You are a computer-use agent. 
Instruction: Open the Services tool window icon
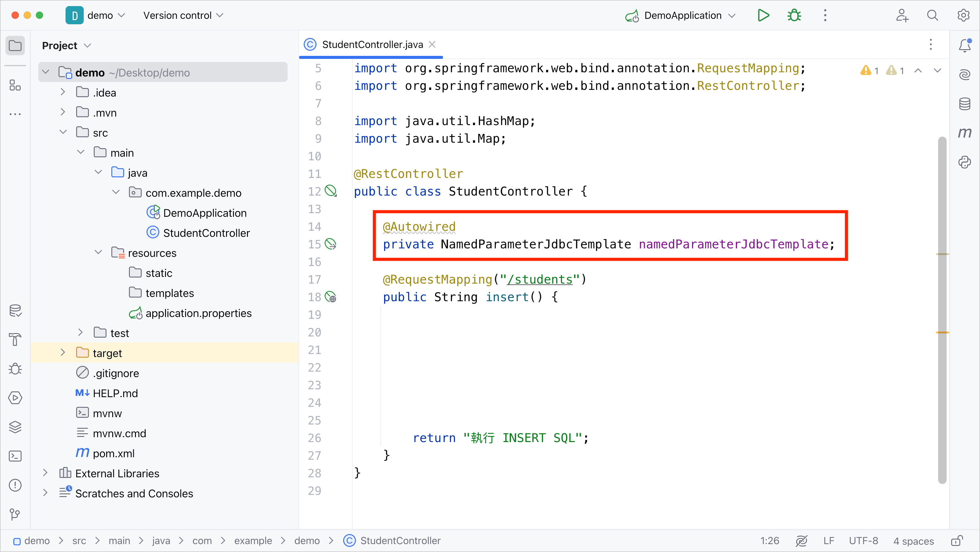pos(15,398)
